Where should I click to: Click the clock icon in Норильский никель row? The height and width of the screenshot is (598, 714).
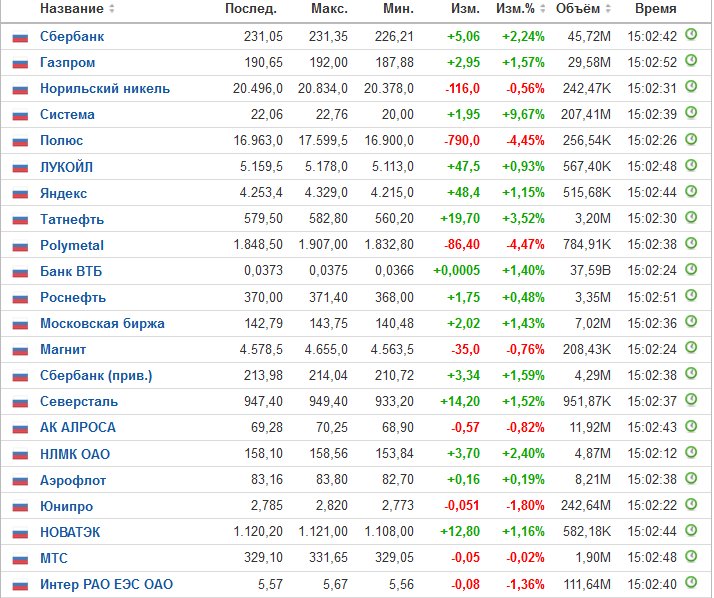click(691, 87)
